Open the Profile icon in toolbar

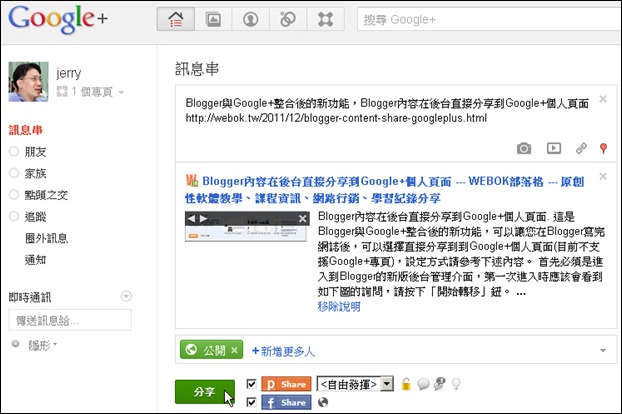point(250,19)
